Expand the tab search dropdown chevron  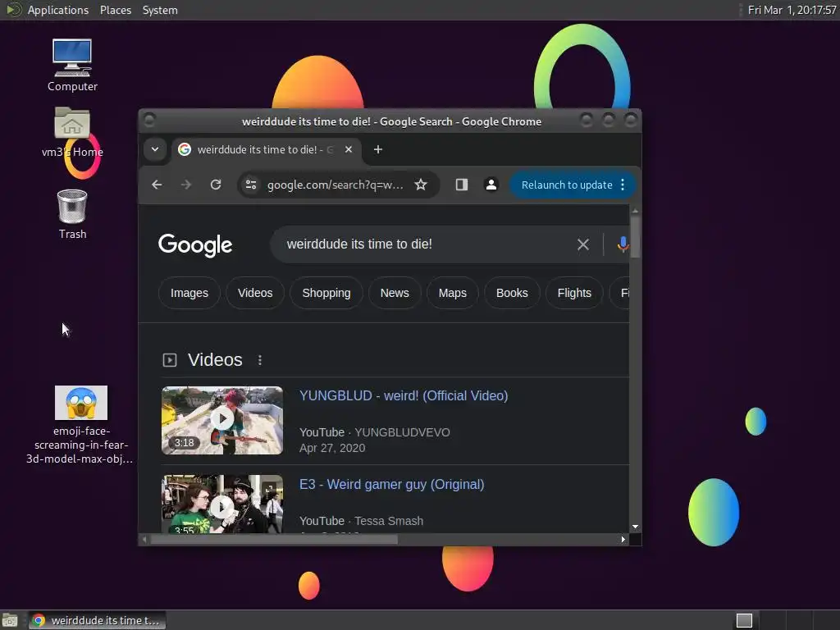pyautogui.click(x=155, y=149)
